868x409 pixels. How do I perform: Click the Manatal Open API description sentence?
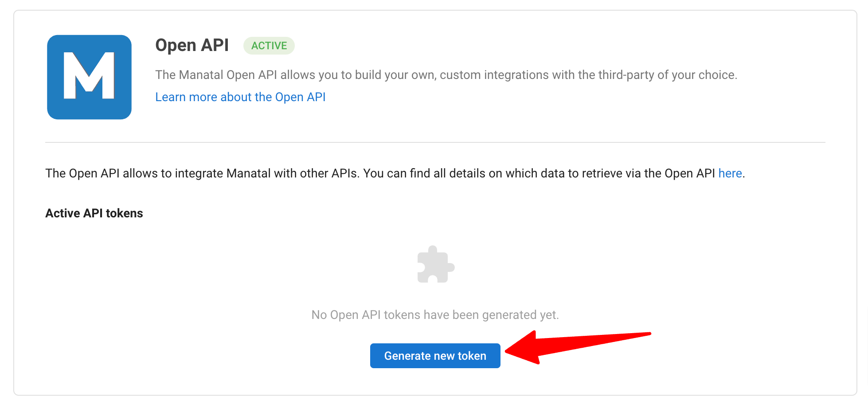point(446,75)
